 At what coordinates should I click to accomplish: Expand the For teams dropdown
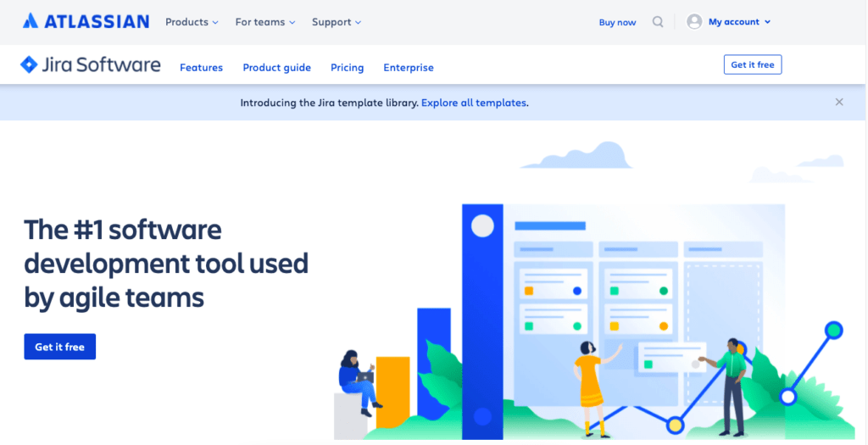265,22
